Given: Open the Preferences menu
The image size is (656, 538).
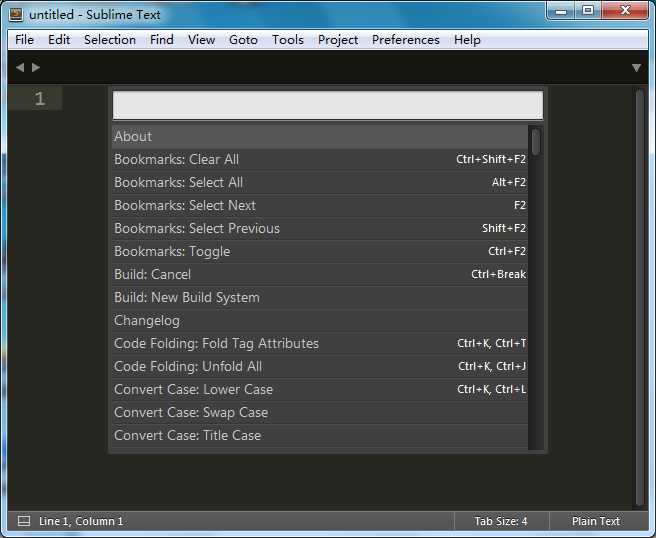Looking at the screenshot, I should point(405,40).
